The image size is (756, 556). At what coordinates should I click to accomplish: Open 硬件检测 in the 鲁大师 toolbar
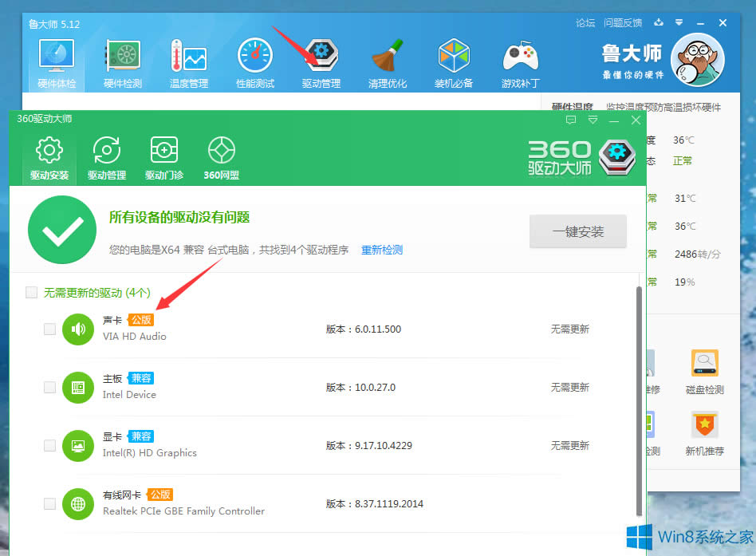coord(123,64)
